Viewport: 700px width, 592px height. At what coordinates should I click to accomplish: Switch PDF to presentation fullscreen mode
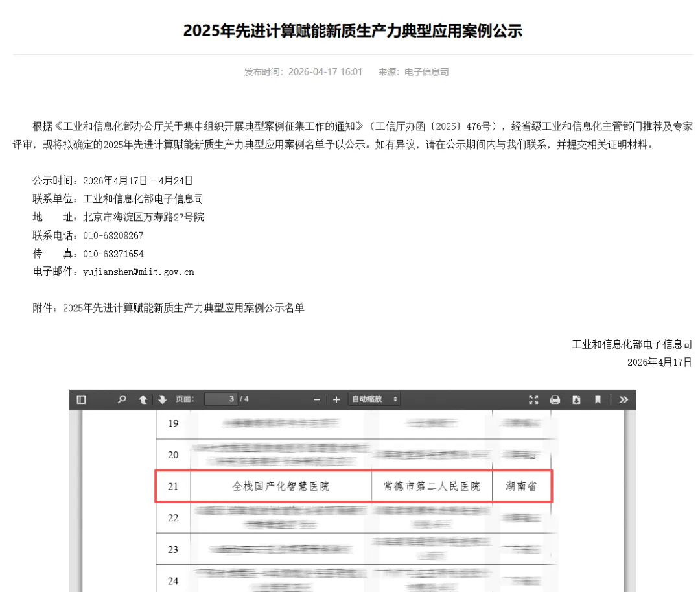(x=533, y=399)
